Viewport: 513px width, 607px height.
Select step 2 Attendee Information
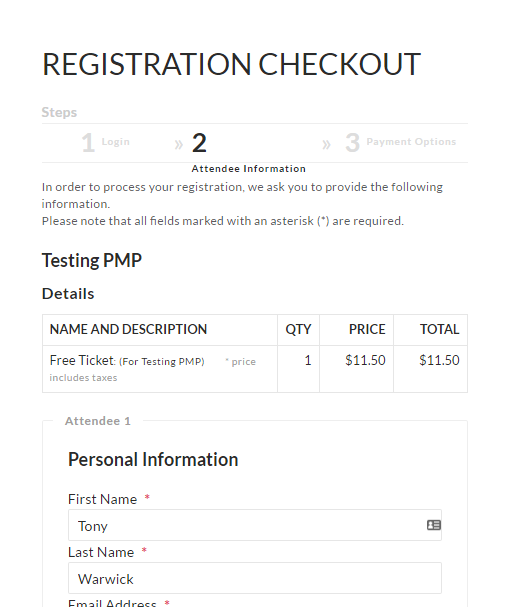click(x=249, y=153)
